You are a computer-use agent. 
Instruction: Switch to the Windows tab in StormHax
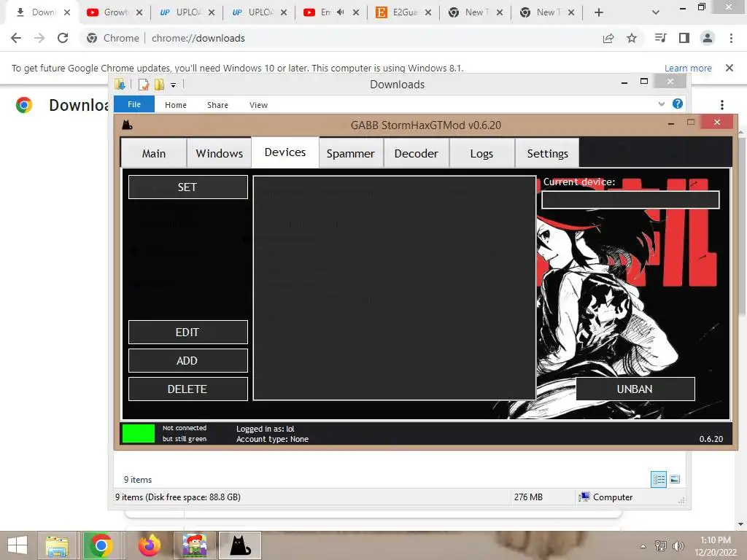click(219, 153)
